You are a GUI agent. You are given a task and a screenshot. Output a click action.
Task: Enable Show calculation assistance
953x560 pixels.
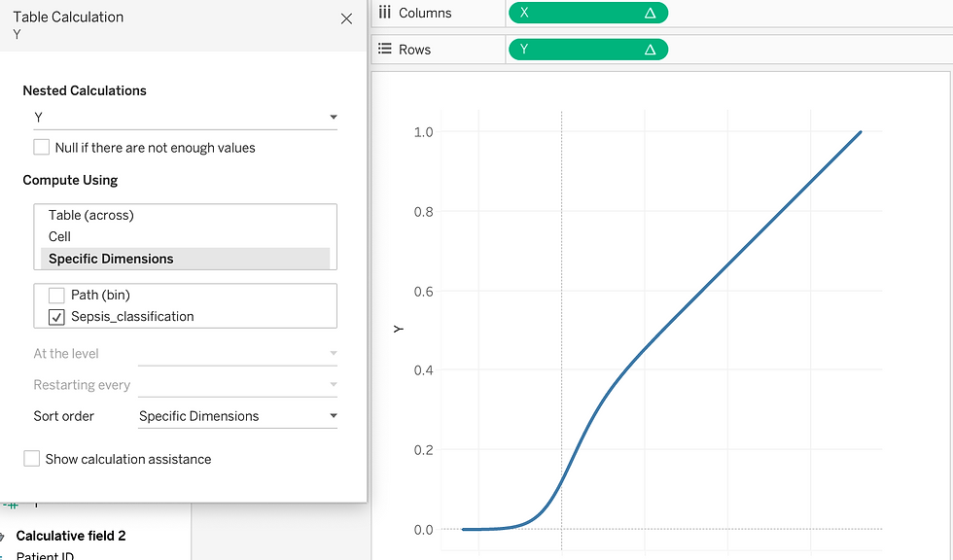point(31,459)
